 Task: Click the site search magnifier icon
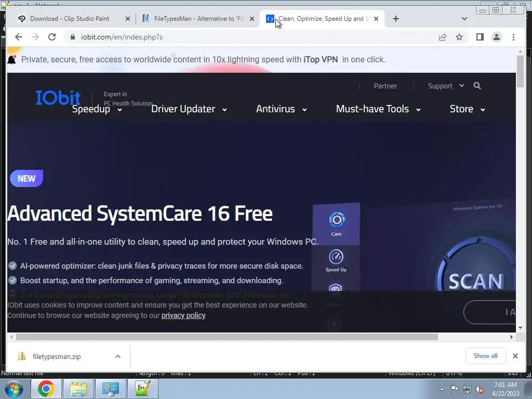click(477, 86)
